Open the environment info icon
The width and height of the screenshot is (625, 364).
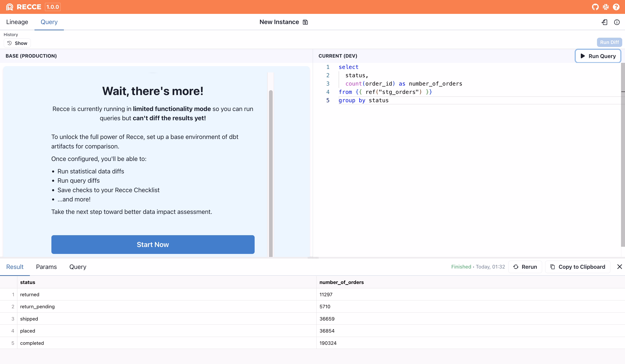[617, 22]
